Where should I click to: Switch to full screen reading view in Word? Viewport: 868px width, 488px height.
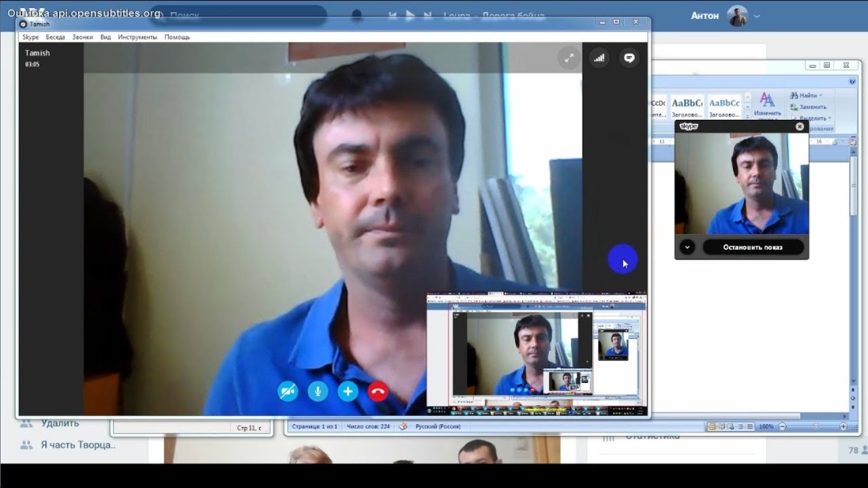point(722,427)
